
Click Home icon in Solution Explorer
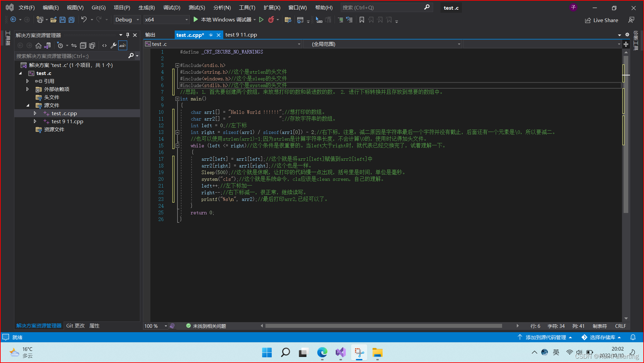(x=38, y=46)
